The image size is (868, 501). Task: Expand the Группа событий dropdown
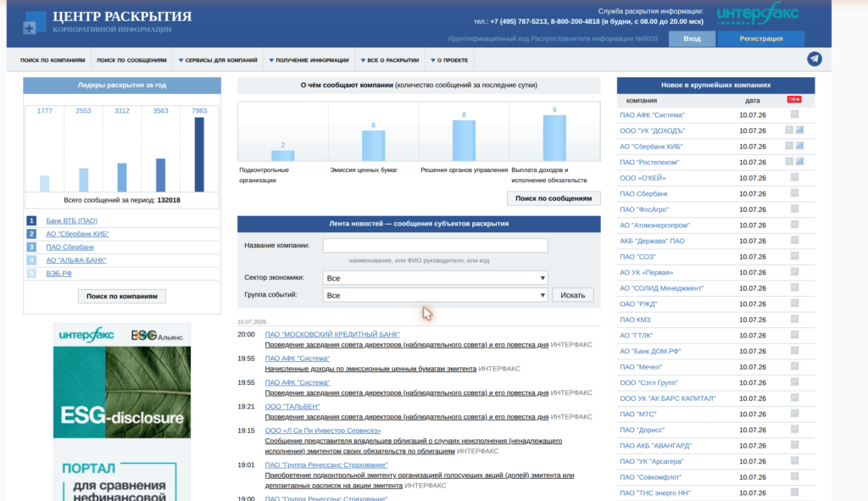pos(435,295)
